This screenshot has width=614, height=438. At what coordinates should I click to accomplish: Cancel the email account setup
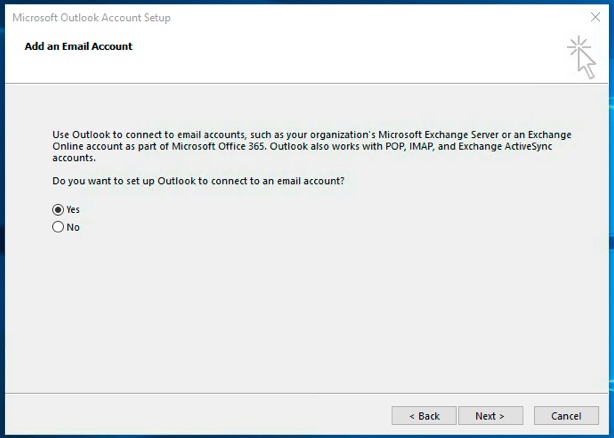pyautogui.click(x=566, y=416)
